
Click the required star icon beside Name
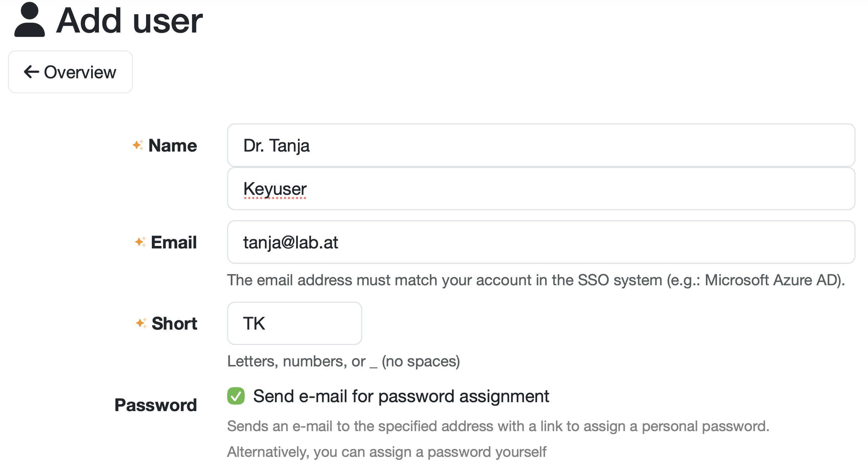[x=138, y=145]
